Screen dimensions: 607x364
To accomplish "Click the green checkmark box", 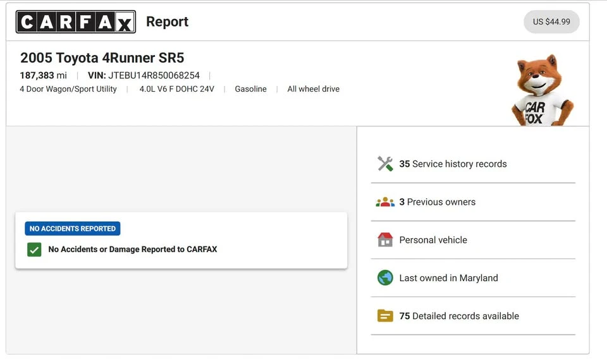I will coord(34,250).
